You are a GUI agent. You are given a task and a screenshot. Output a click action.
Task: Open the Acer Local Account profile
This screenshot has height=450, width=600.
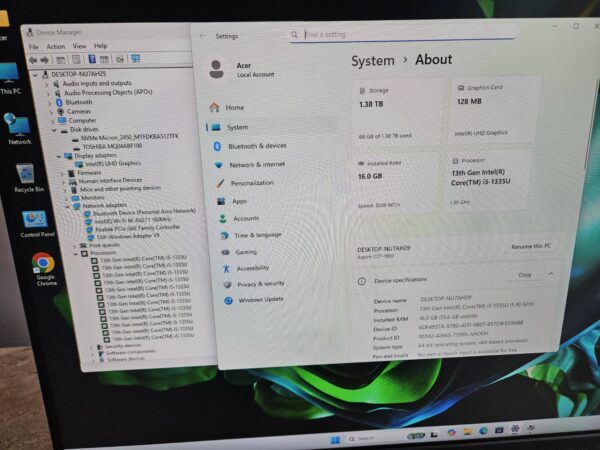(x=242, y=70)
